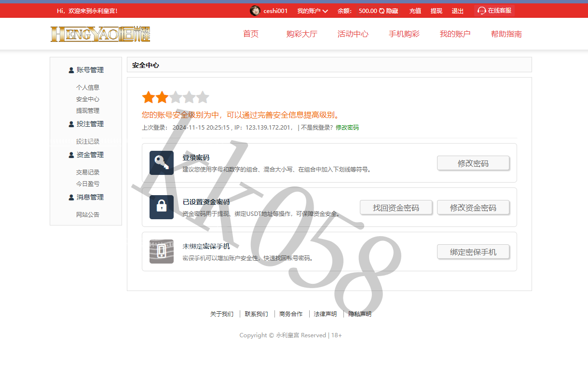Click the green 修改密码 link after last login
This screenshot has width=588, height=371.
click(x=347, y=128)
